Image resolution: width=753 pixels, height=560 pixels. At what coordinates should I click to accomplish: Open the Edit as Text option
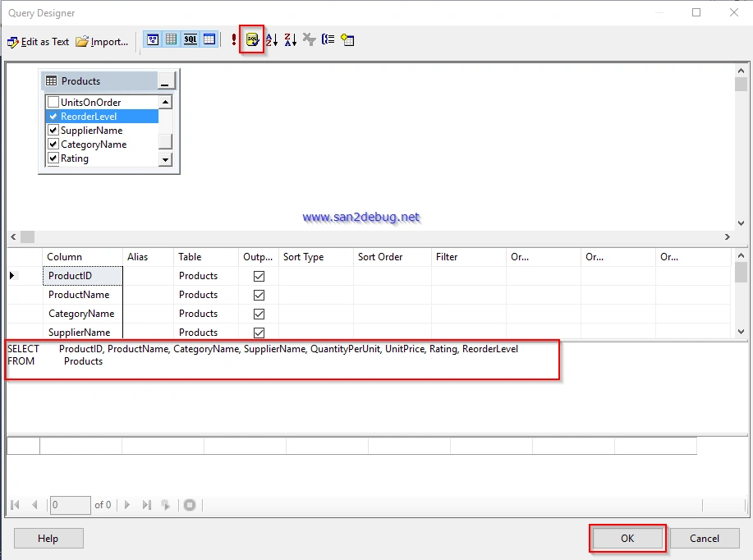click(x=39, y=42)
